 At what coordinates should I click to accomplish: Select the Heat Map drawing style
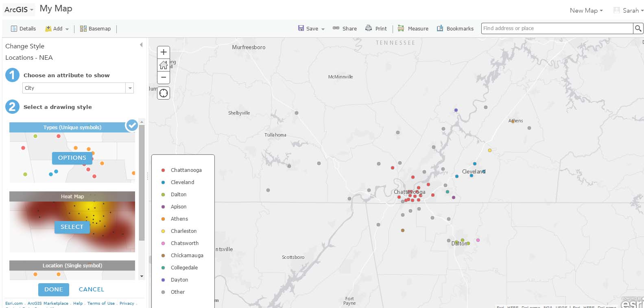[72, 227]
